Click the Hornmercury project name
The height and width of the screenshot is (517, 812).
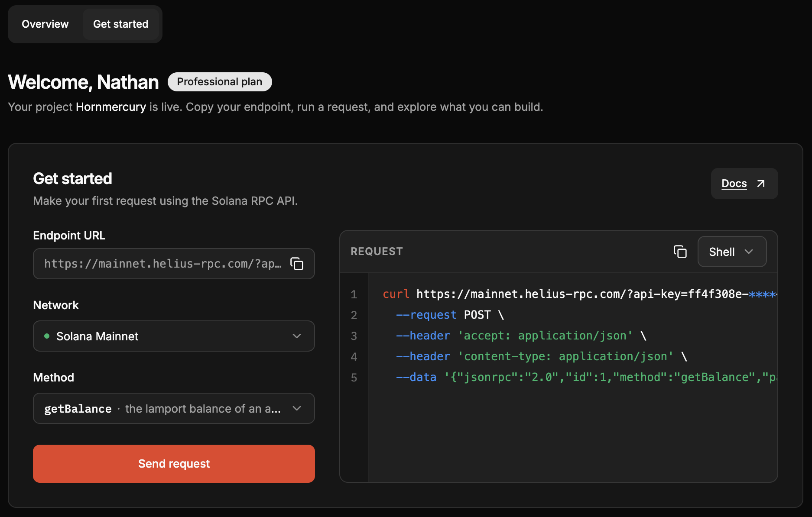click(x=111, y=107)
